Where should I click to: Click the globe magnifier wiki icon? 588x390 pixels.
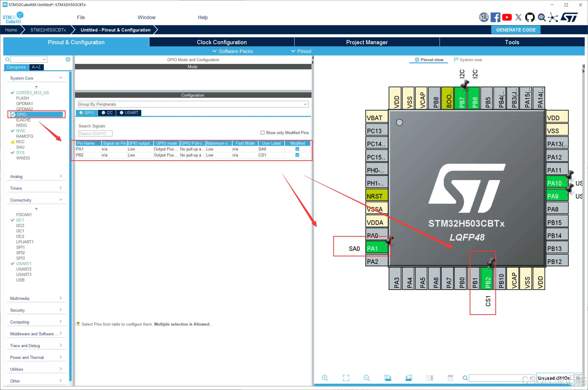click(542, 17)
